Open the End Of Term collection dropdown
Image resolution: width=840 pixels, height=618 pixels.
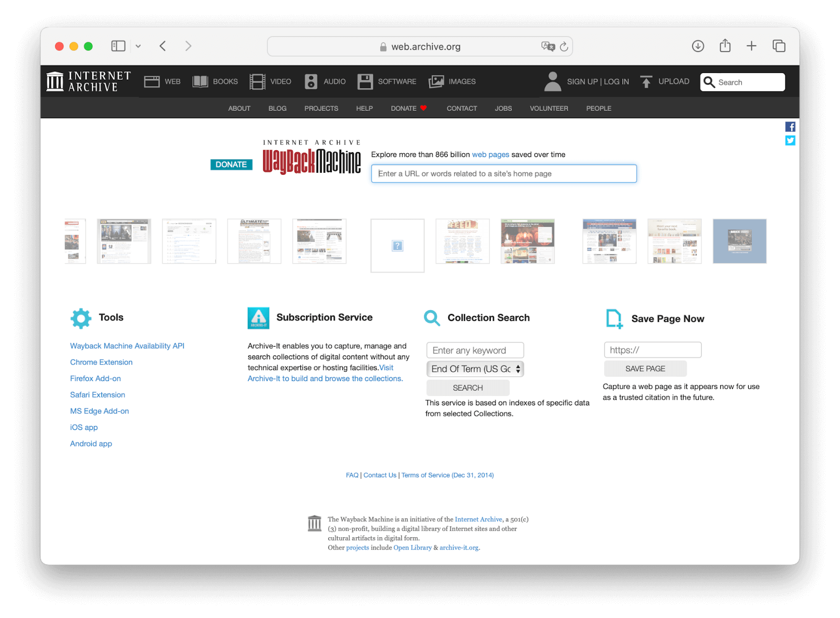tap(475, 369)
